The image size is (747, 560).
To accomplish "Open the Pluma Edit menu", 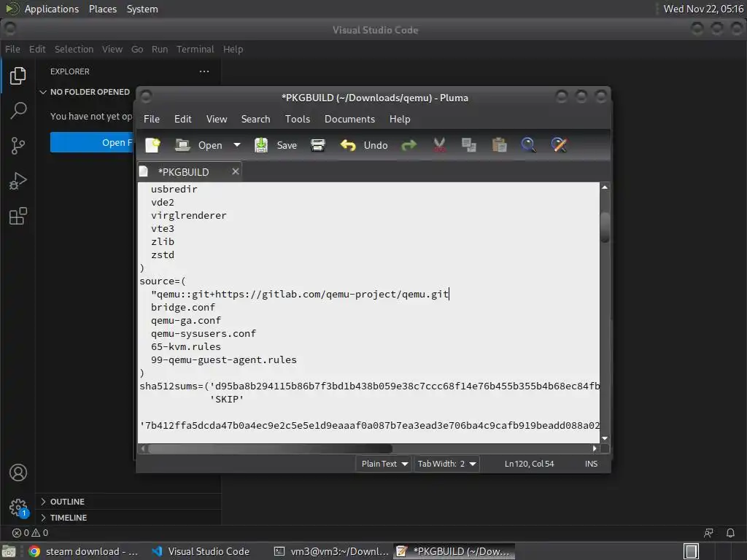I will [183, 119].
